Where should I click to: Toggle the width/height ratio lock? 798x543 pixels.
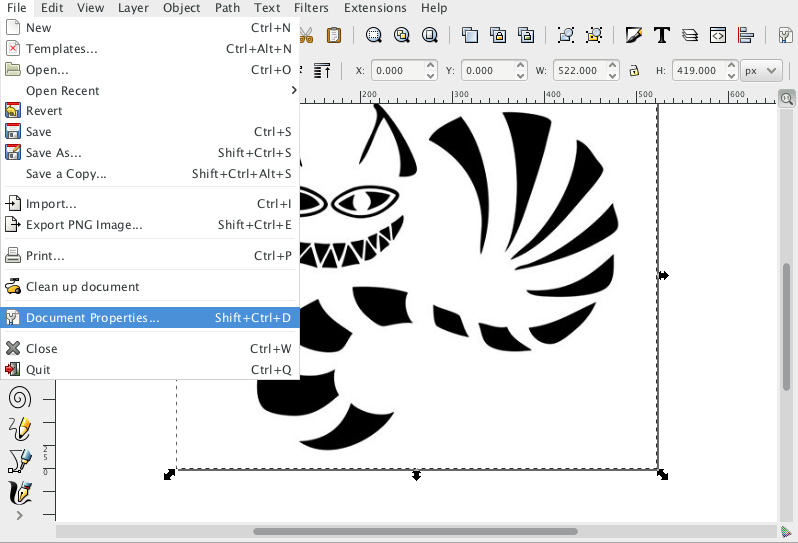pos(634,70)
